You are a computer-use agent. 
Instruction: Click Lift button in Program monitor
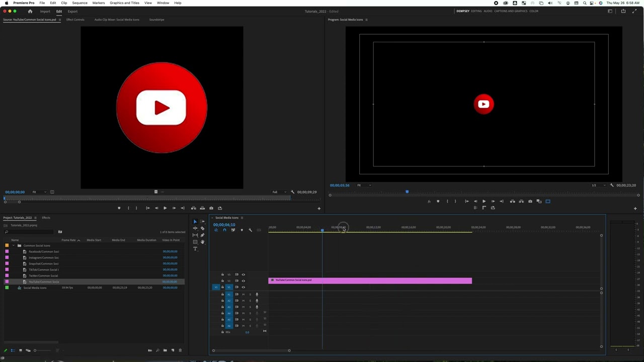pyautogui.click(x=513, y=201)
